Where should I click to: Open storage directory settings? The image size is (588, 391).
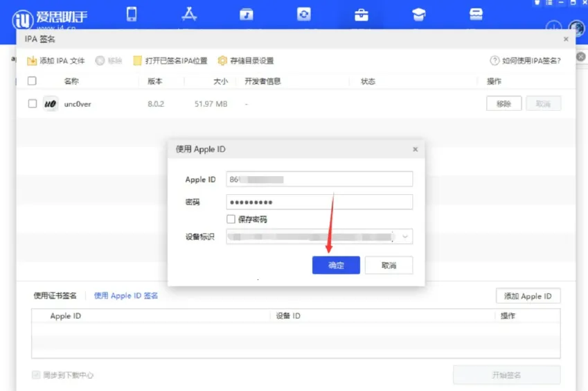(246, 60)
